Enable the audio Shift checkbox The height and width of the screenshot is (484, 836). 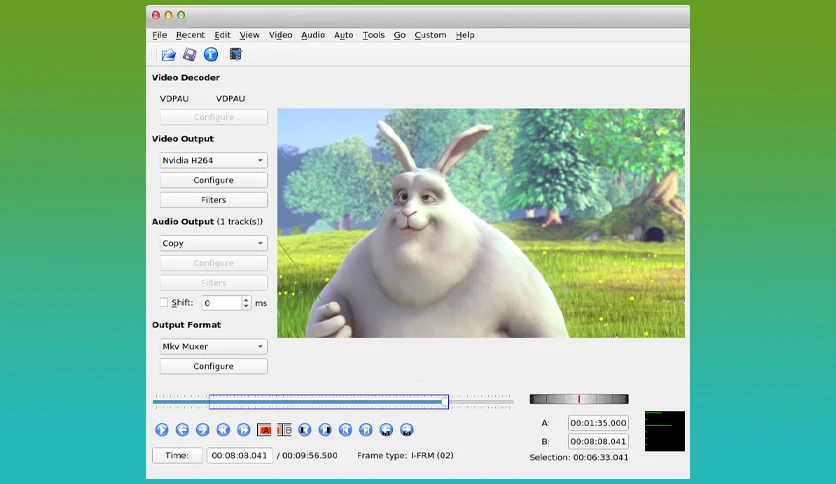(164, 302)
